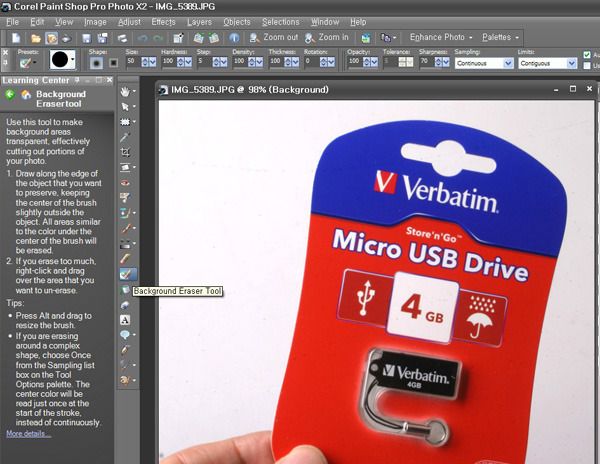The width and height of the screenshot is (600, 464).
Task: Close the Learning Center panel
Action: [109, 80]
